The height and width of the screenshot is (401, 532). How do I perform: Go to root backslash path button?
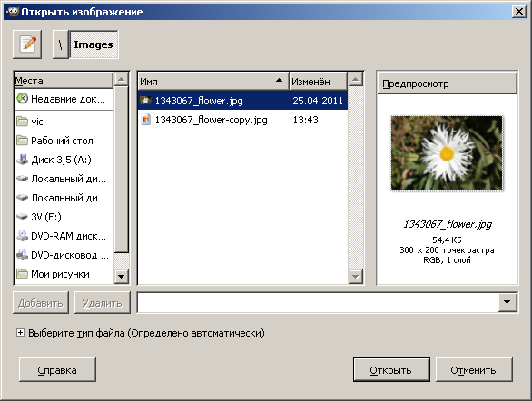61,44
